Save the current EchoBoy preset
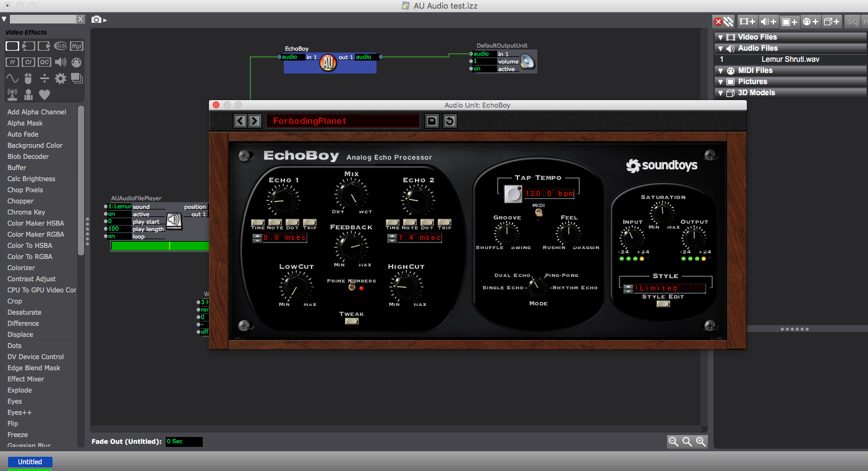This screenshot has width=868, height=471. (x=432, y=121)
